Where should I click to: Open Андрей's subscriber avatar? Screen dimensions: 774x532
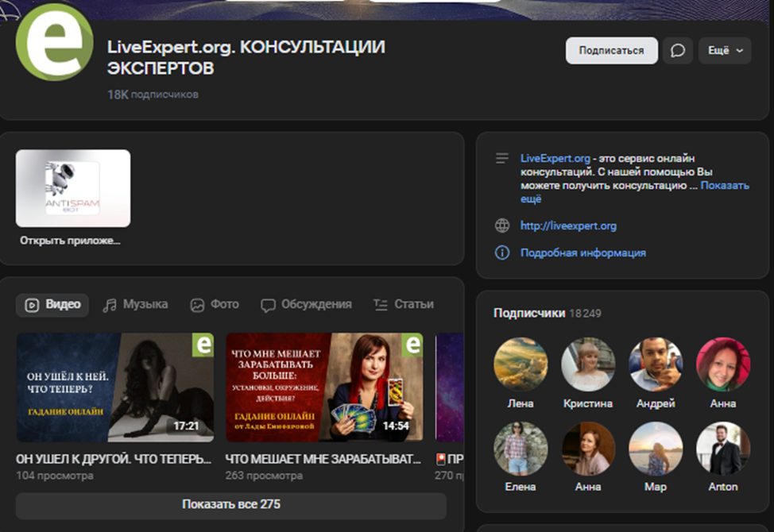(x=656, y=364)
